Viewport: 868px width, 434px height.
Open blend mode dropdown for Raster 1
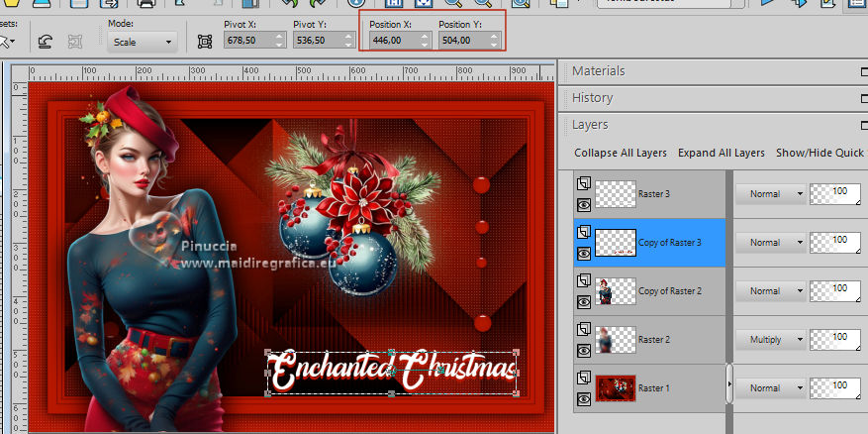pos(771,388)
